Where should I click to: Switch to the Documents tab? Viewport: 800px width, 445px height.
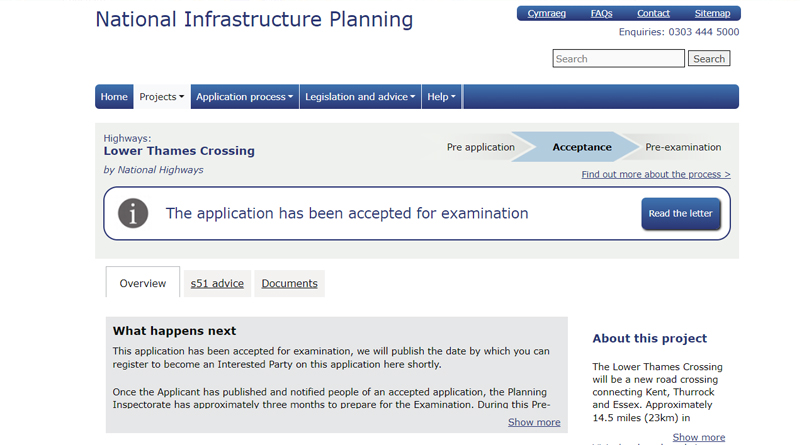289,283
